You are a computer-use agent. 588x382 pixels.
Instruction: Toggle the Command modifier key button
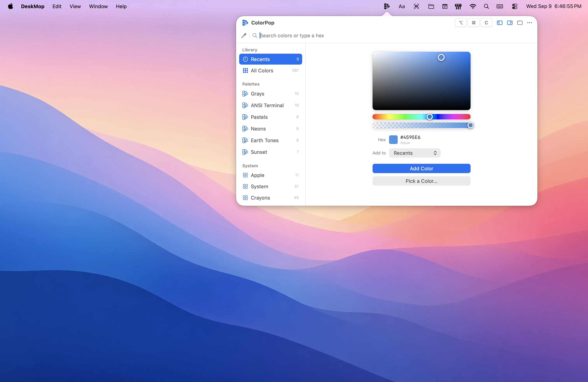[x=474, y=23]
